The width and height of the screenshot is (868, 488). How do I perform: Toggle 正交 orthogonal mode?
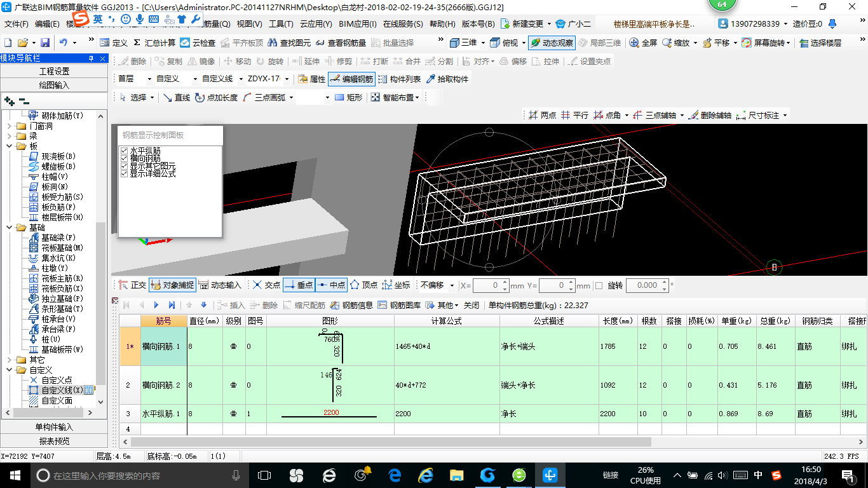[x=132, y=285]
